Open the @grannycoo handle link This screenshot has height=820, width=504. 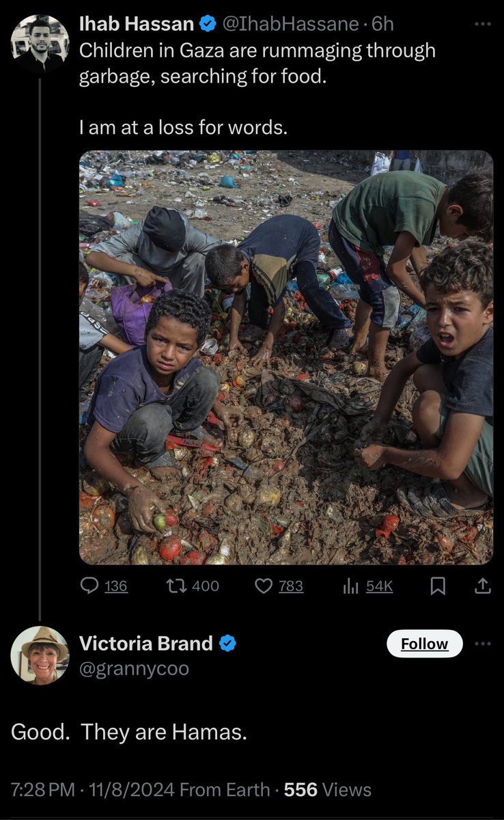134,668
